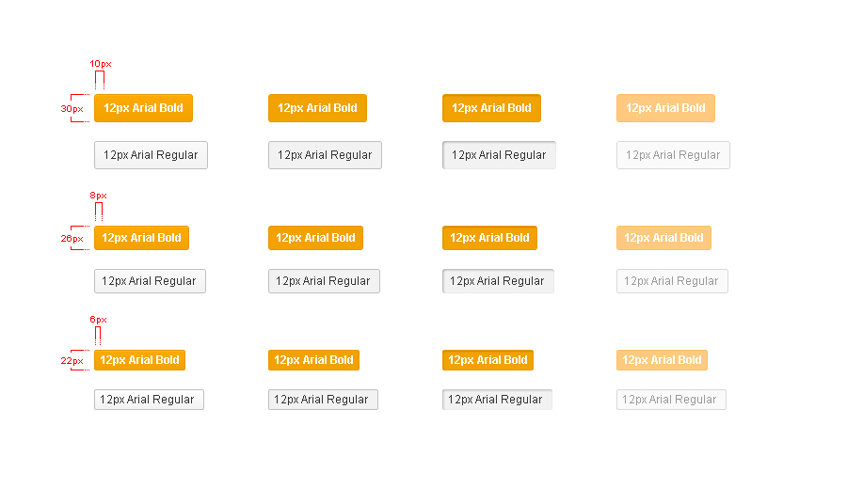This screenshot has height=504, width=847.
Task: Click the shortest pressed-state orange button in third column
Action: pyautogui.click(x=487, y=360)
